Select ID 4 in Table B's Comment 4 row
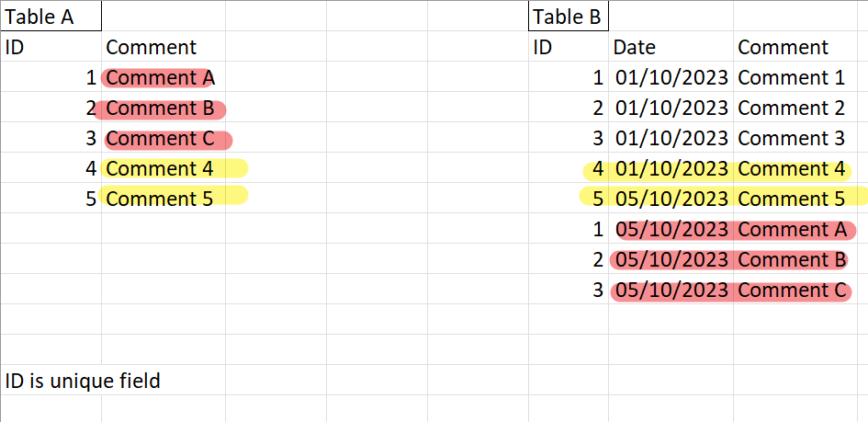Image resolution: width=868 pixels, height=422 pixels. click(x=569, y=168)
